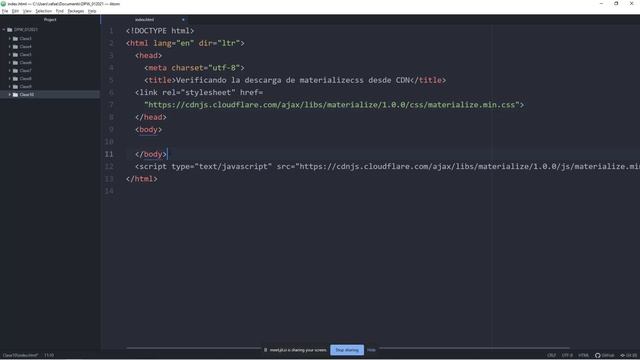Viewport: 640px width, 360px height.
Task: Click the Clase5 folder icon
Action: pos(15,55)
